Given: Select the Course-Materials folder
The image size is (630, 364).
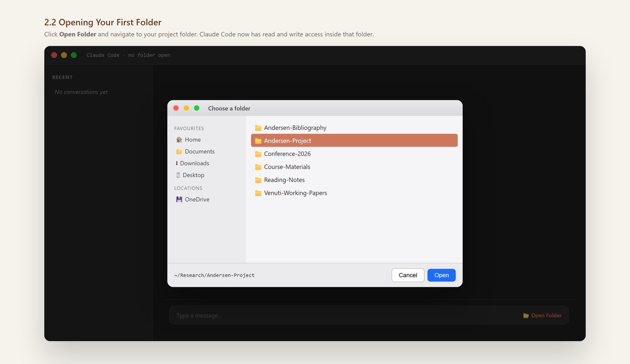Looking at the screenshot, I should 354,167.
